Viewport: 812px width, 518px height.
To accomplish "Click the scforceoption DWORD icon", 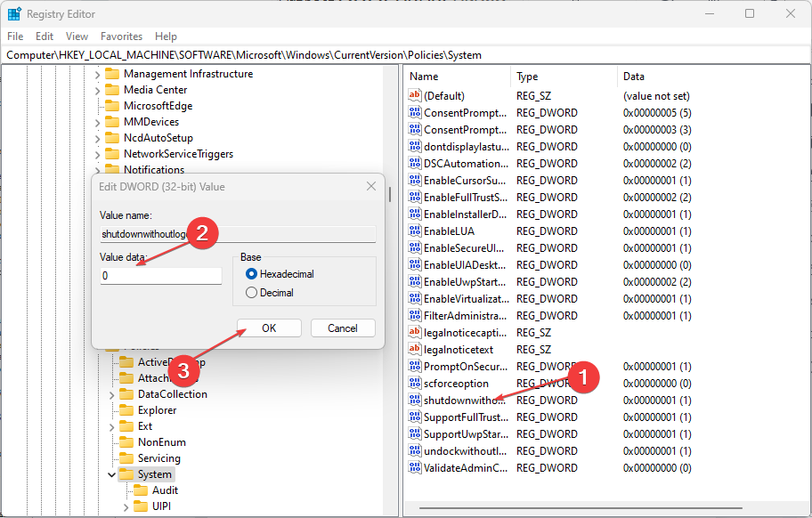I will tap(414, 383).
